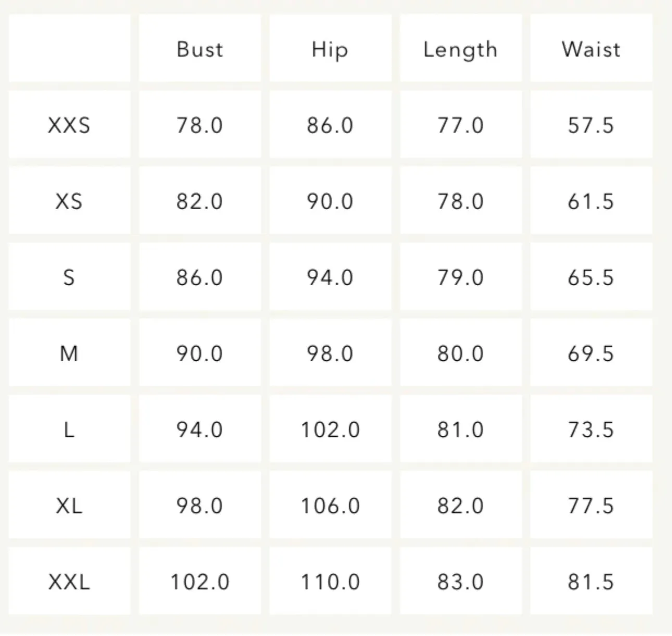Select the XXS size row label
Viewport: 672px width, 636px height.
click(x=69, y=125)
